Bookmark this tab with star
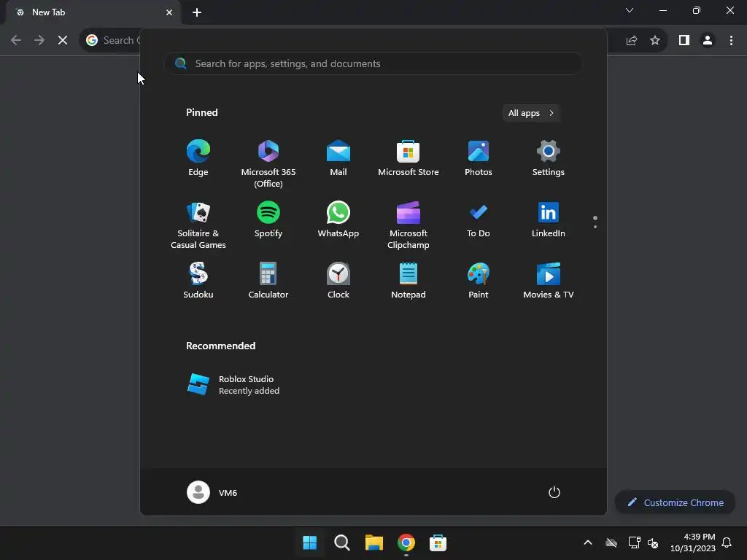 point(655,41)
